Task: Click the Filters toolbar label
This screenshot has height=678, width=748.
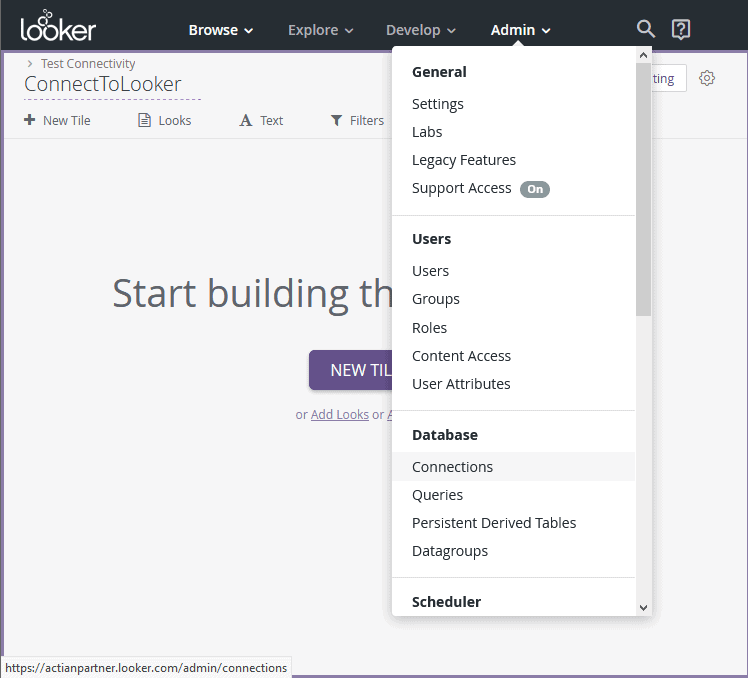Action: click(367, 120)
